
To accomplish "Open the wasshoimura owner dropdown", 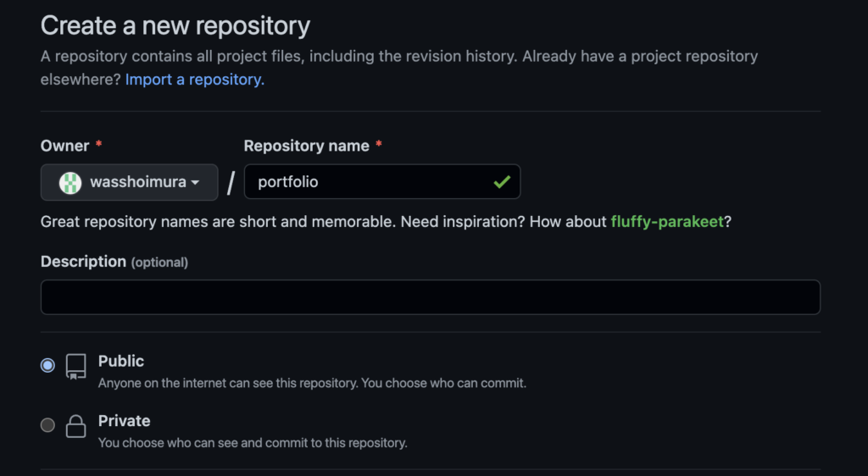I will (x=130, y=182).
